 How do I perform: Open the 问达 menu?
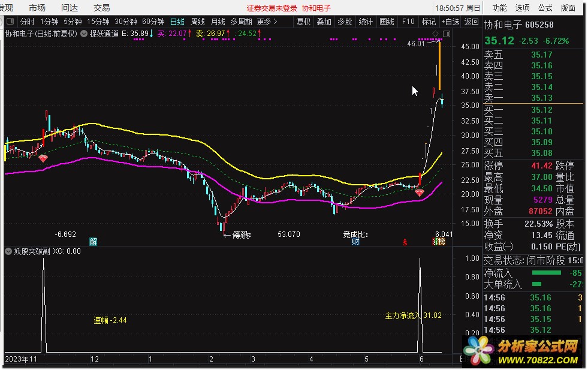click(70, 8)
